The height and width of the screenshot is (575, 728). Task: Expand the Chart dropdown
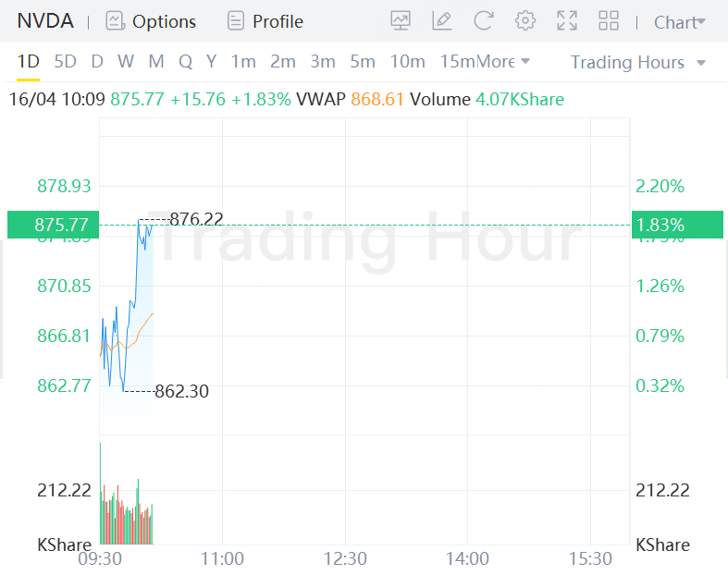click(x=679, y=22)
